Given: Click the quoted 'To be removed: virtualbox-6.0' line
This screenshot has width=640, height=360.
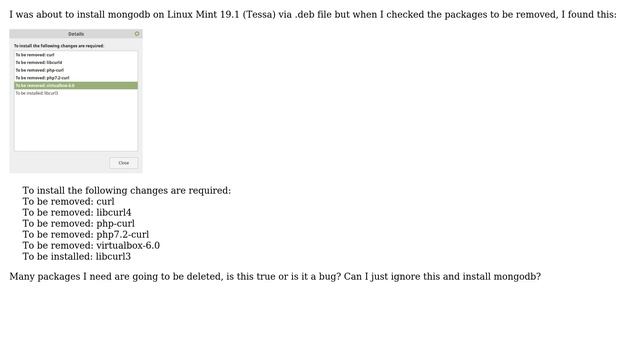Looking at the screenshot, I should (91, 246).
